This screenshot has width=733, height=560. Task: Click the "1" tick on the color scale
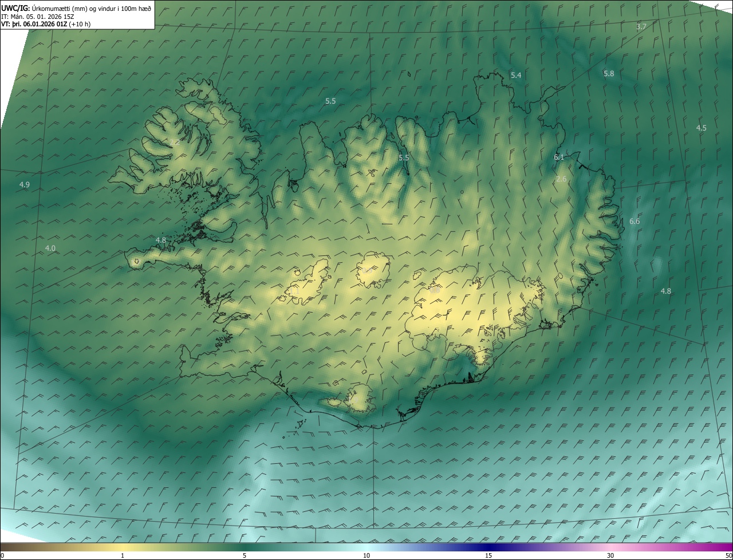[x=123, y=555]
